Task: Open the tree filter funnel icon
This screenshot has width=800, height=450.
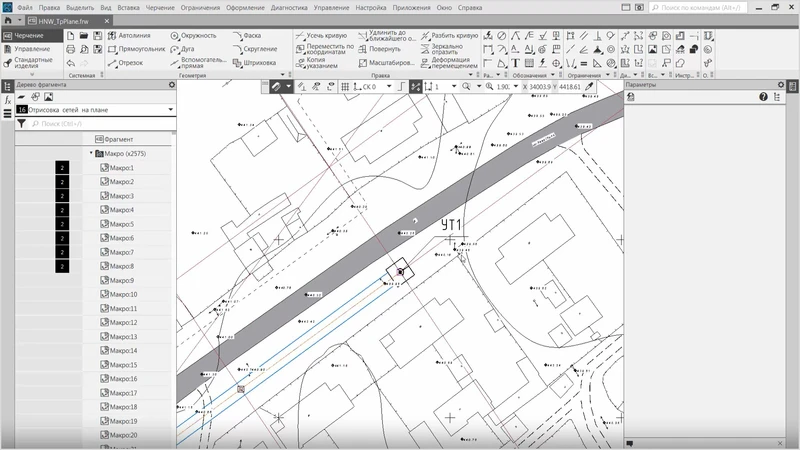Action: tap(21, 124)
